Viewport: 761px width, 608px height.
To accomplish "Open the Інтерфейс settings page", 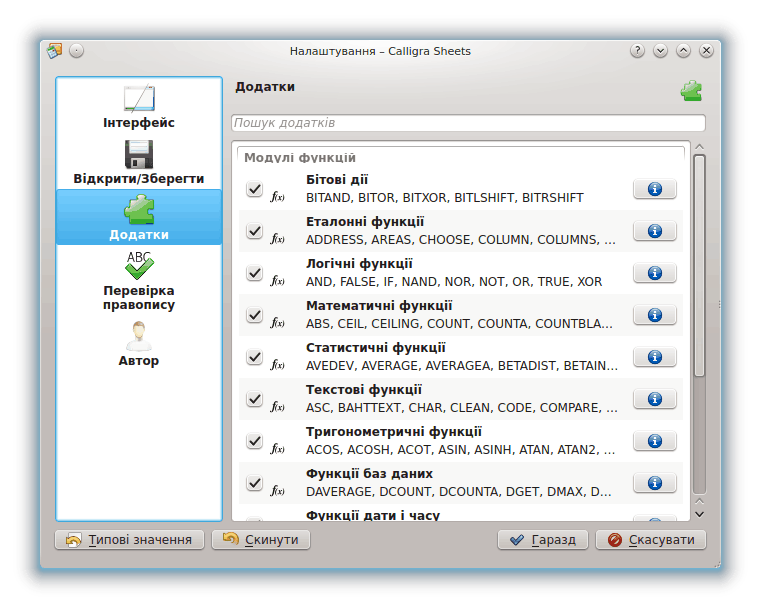I will click(x=138, y=108).
